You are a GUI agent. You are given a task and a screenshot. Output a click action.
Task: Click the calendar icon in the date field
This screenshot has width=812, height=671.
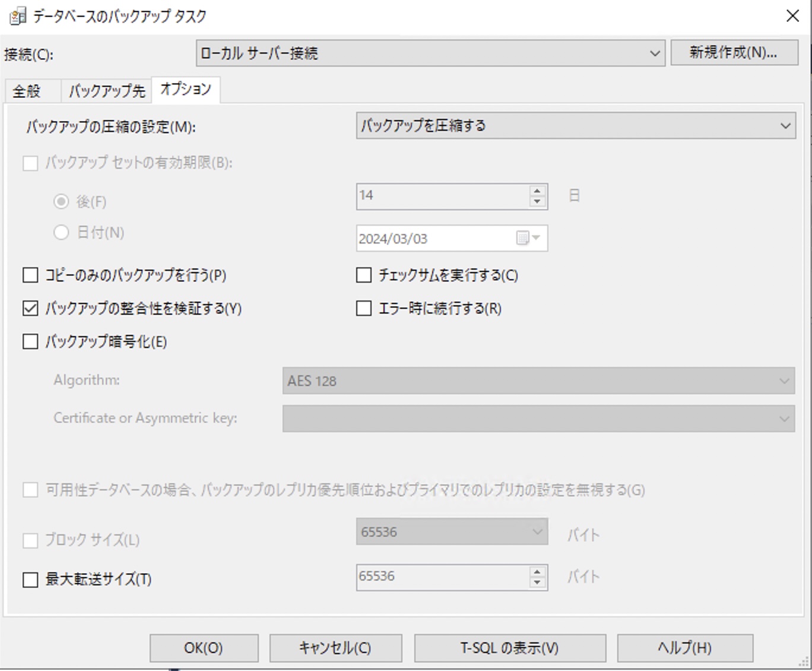pos(522,238)
